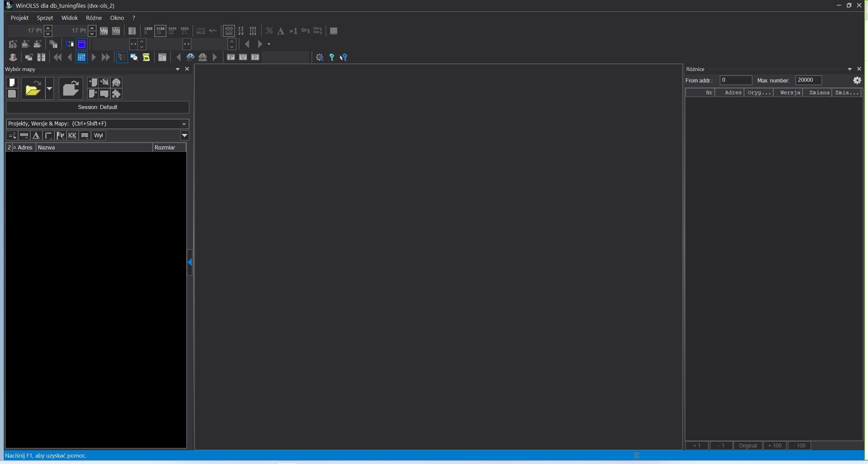Click the elephant icon in Wybór mapy
The image size is (868, 464).
[116, 82]
